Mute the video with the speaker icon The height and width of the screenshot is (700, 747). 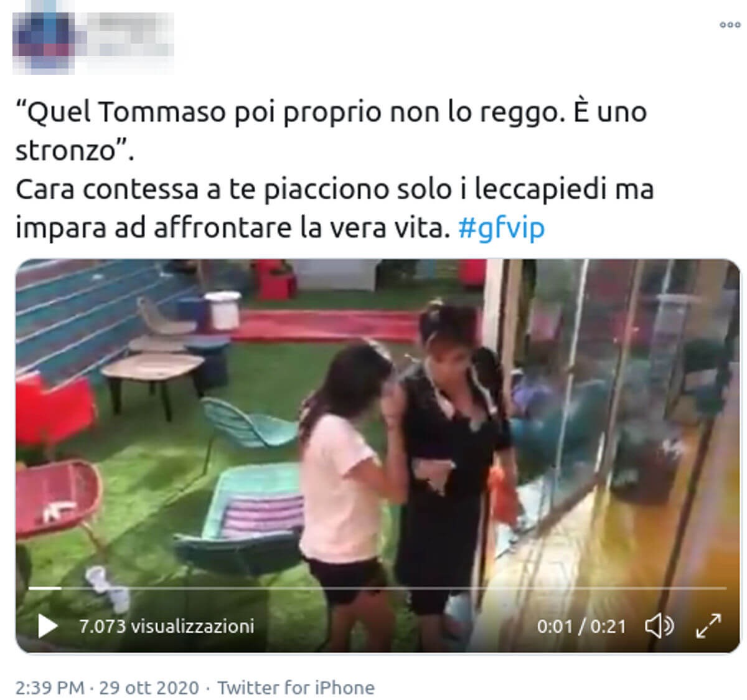[x=658, y=625]
